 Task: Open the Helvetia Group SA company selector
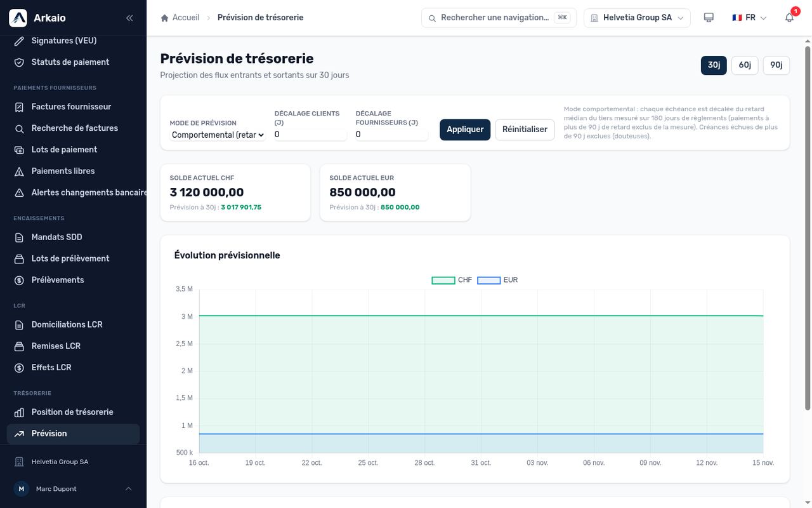click(x=638, y=18)
